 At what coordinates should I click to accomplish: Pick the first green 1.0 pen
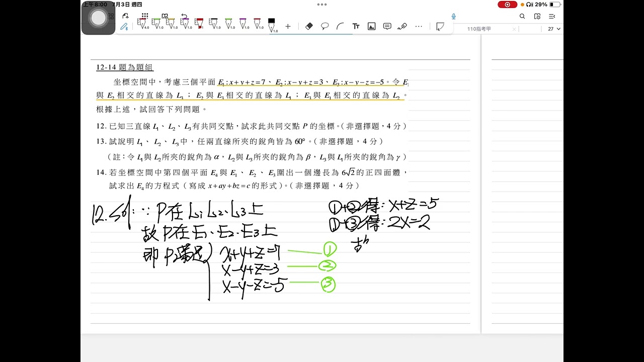point(156,24)
